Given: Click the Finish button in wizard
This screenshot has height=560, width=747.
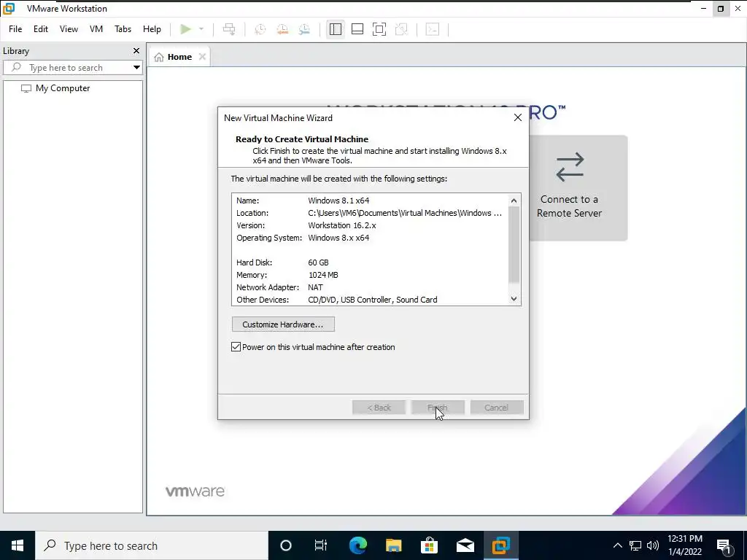Looking at the screenshot, I should [438, 408].
